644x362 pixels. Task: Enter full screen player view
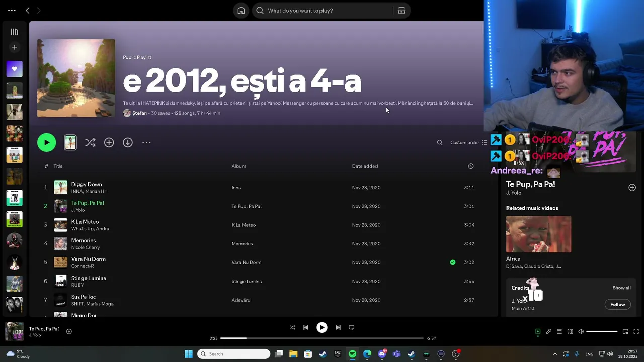click(x=636, y=331)
